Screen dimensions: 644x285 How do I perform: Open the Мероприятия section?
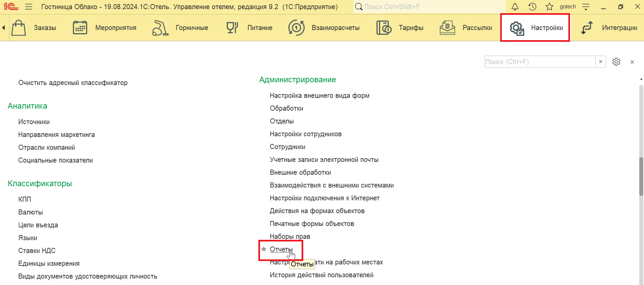116,28
